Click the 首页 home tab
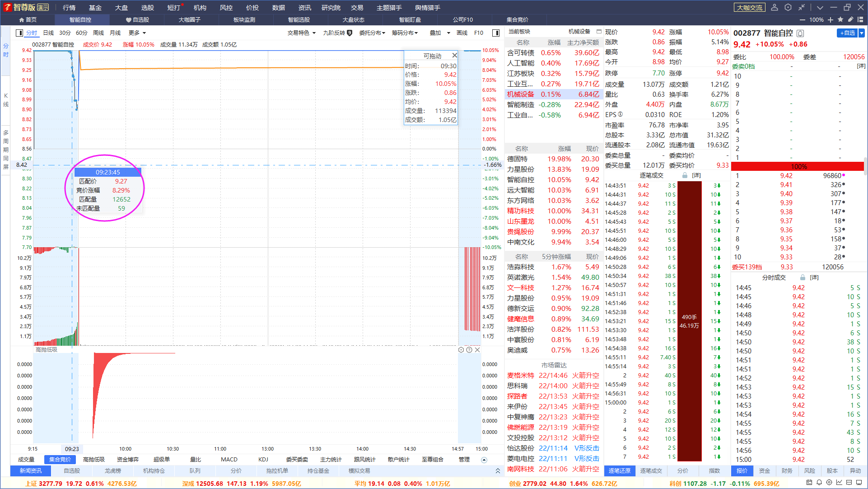 pyautogui.click(x=28, y=20)
